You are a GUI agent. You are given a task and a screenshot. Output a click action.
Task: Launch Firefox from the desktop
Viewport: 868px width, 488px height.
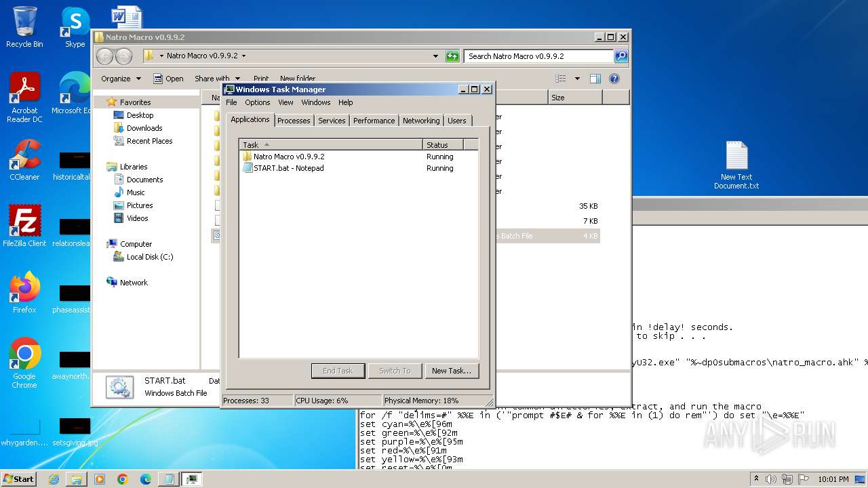(24, 293)
